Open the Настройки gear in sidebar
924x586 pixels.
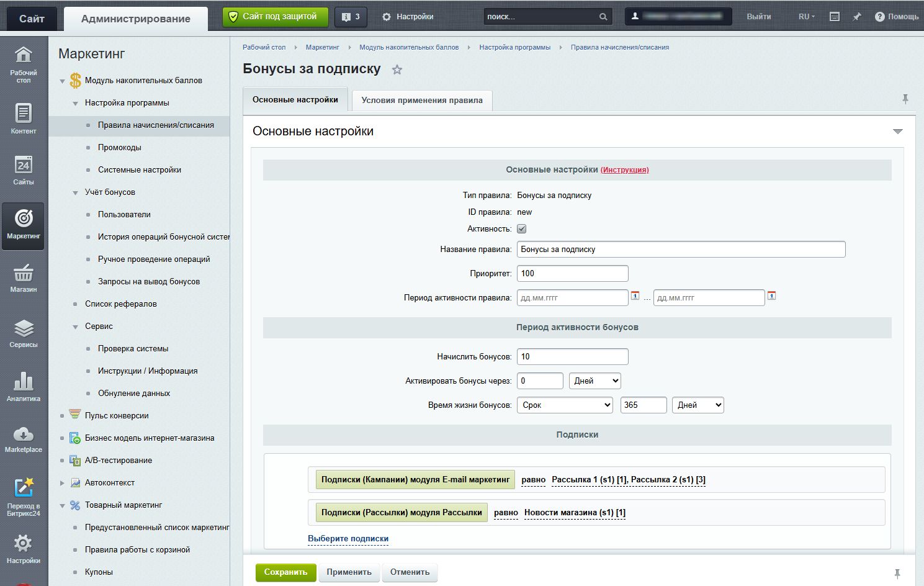[x=24, y=549]
